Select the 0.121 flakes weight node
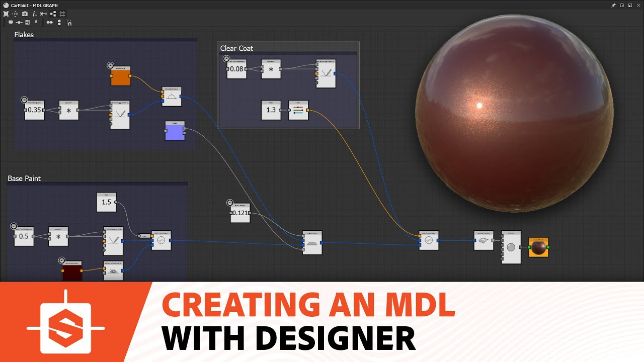Image resolution: width=644 pixels, height=362 pixels. point(240,213)
